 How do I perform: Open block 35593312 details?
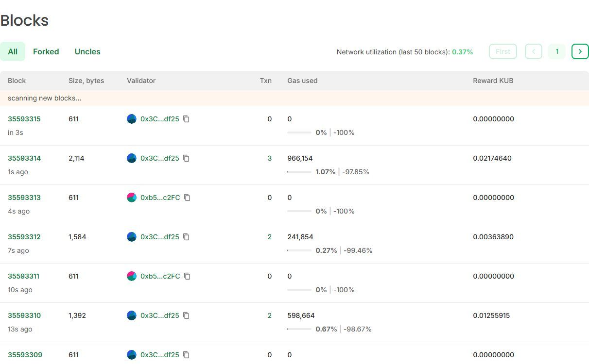[24, 237]
